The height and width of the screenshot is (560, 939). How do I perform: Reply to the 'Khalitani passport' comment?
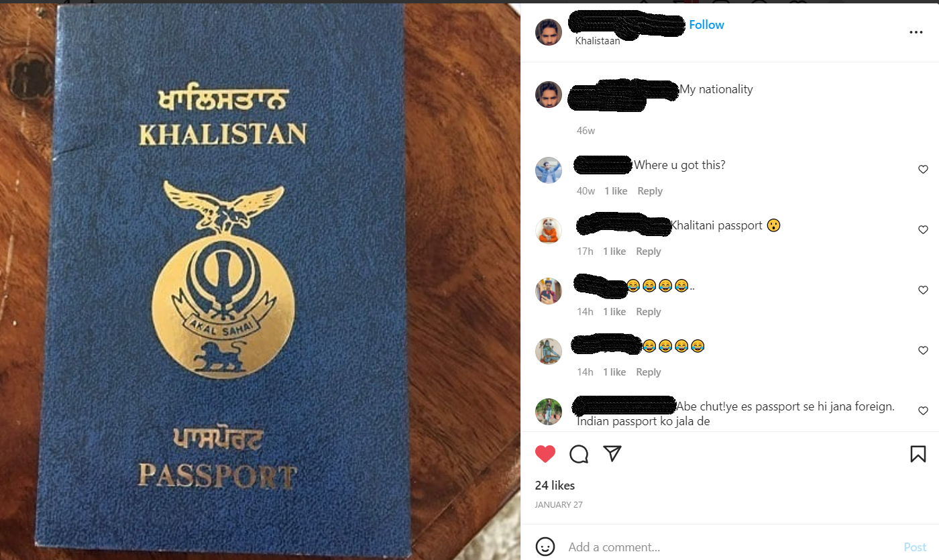tap(649, 251)
